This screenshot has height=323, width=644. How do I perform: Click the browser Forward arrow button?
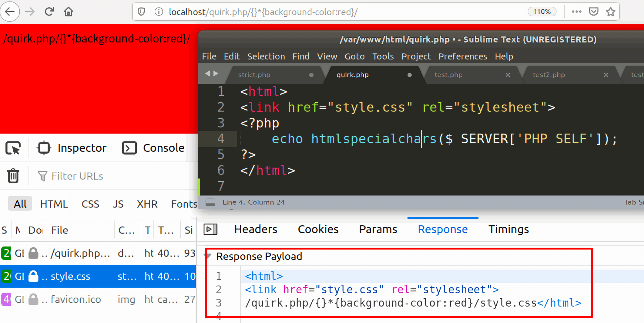[x=30, y=12]
